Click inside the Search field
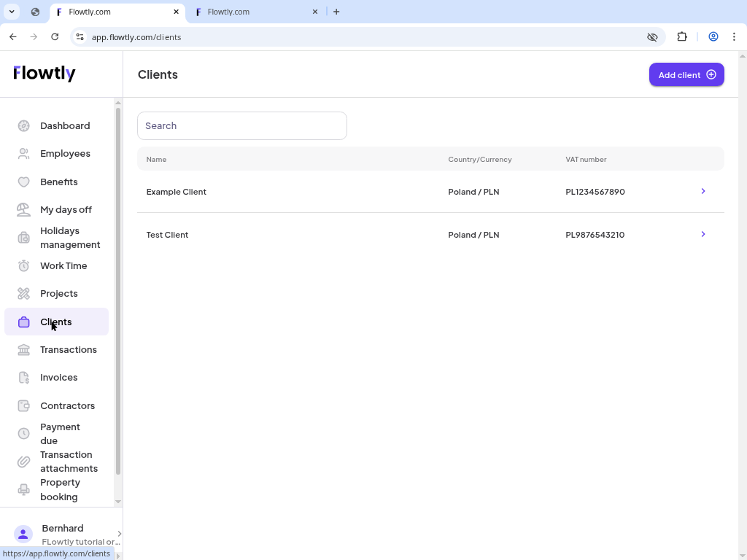This screenshot has height=560, width=747. [x=241, y=125]
